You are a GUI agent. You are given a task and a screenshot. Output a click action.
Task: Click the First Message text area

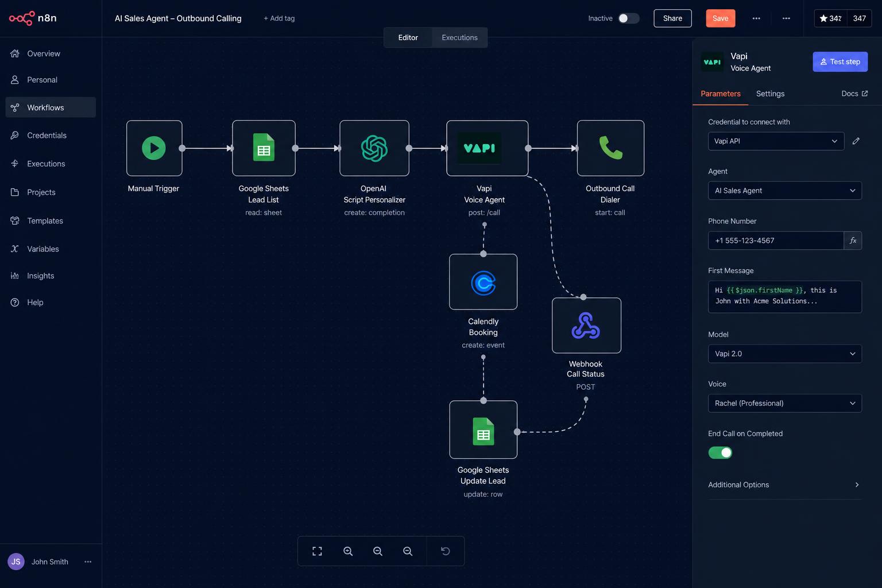[785, 297]
